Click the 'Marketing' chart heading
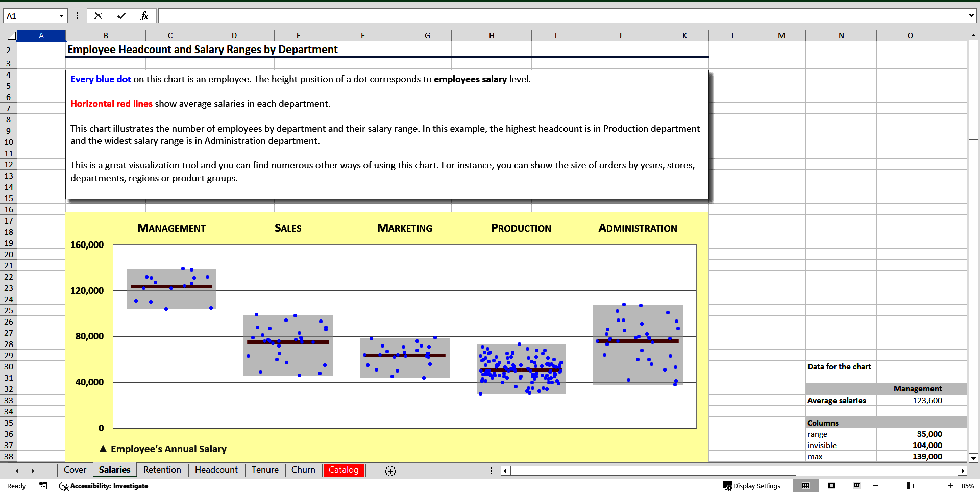The image size is (980, 493). click(x=405, y=228)
